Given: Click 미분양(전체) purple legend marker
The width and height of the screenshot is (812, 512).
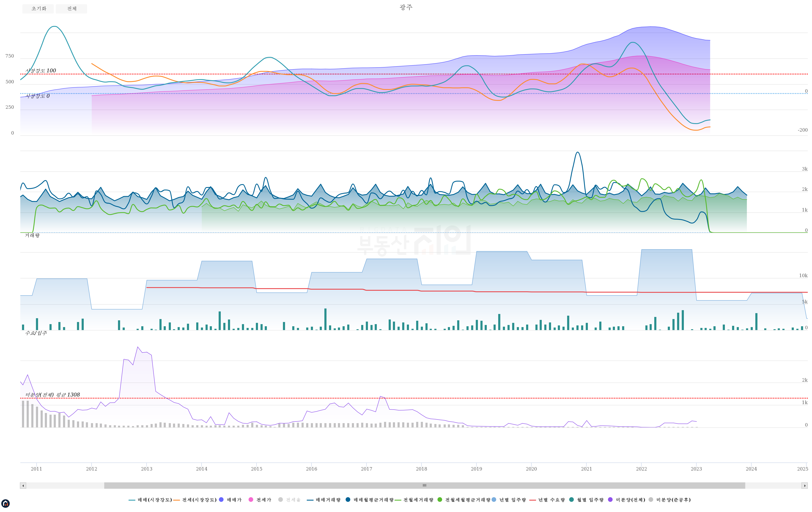Looking at the screenshot, I should [x=610, y=500].
